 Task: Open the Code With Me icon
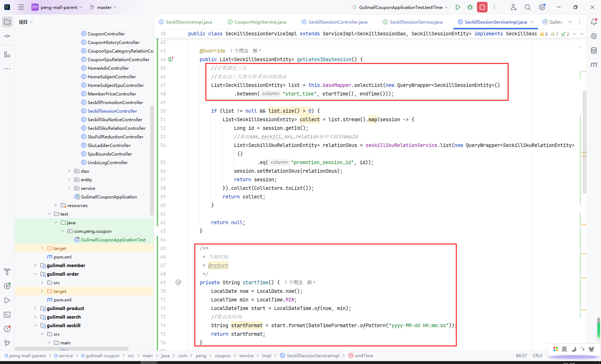pyautogui.click(x=513, y=7)
